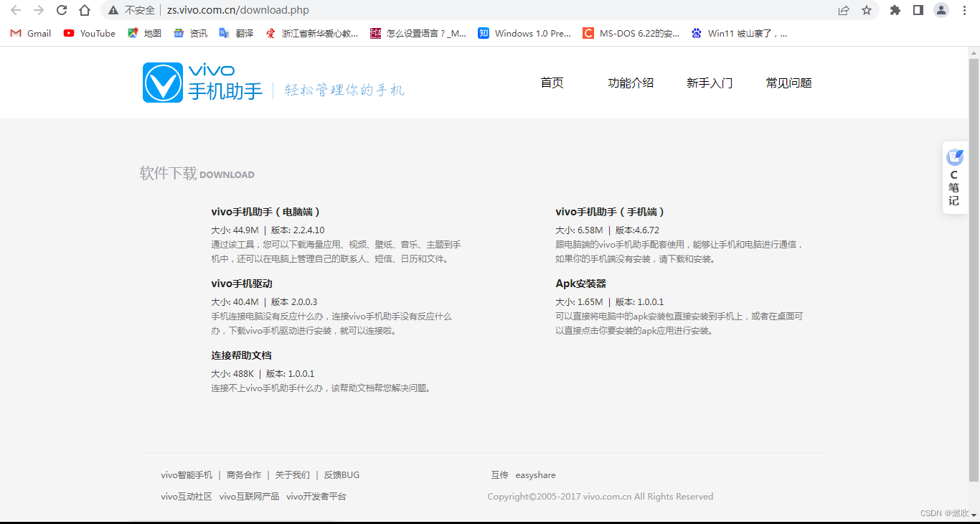Open easyshare footer link

click(x=535, y=475)
